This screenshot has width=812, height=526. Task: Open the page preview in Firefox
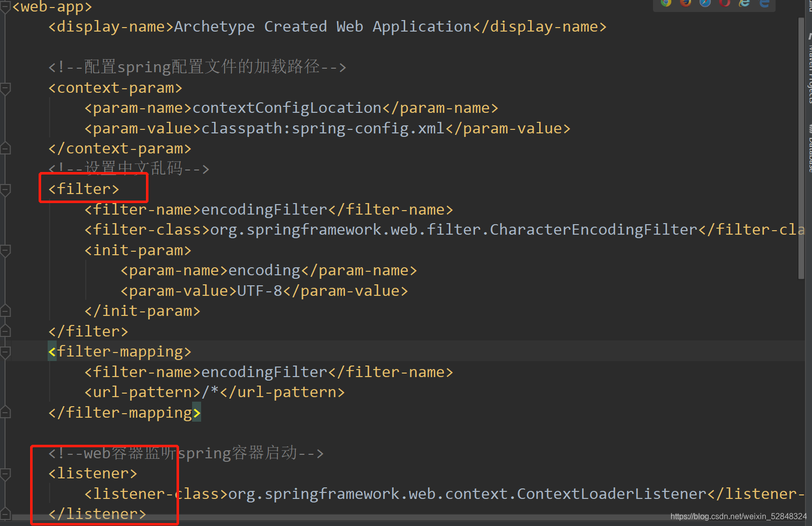[x=686, y=3]
